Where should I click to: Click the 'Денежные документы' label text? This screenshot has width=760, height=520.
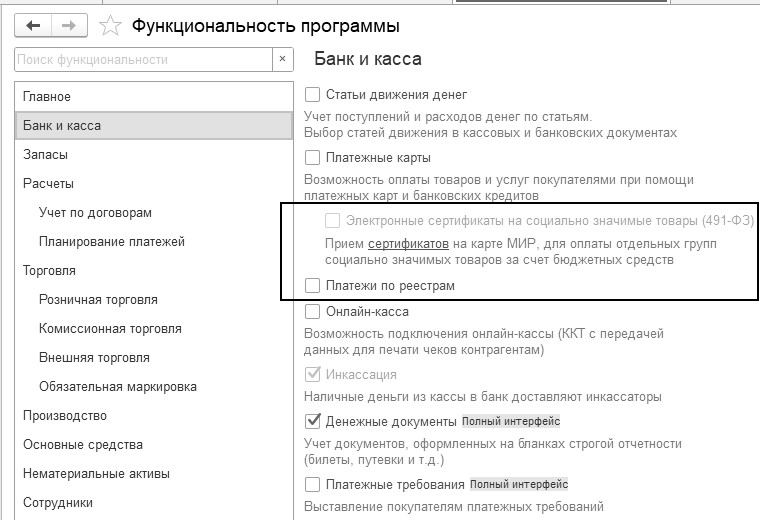391,422
